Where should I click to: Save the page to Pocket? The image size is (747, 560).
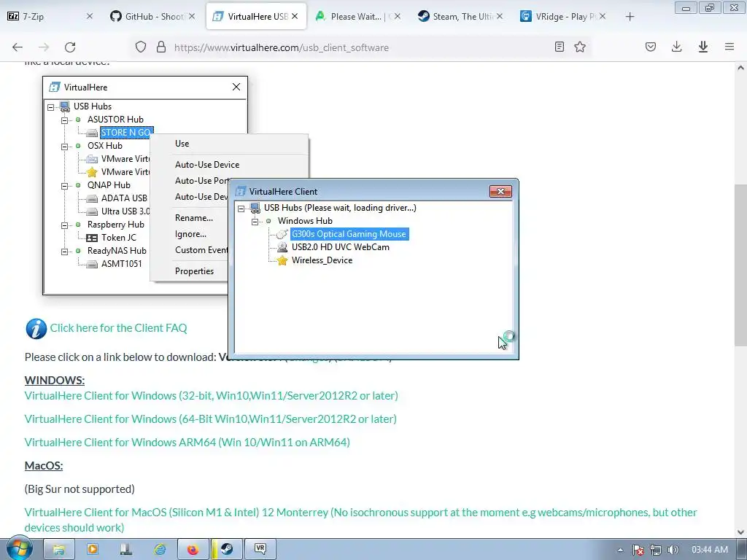pos(651,47)
